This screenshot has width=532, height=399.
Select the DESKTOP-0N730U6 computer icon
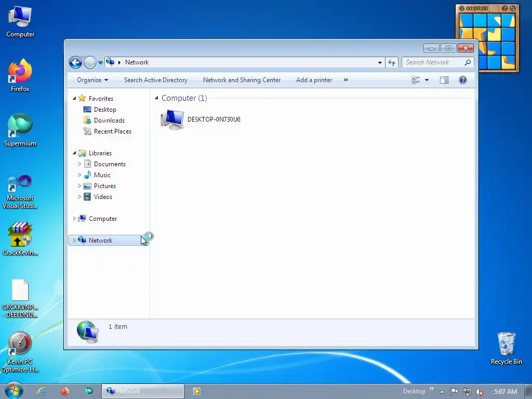pos(172,119)
